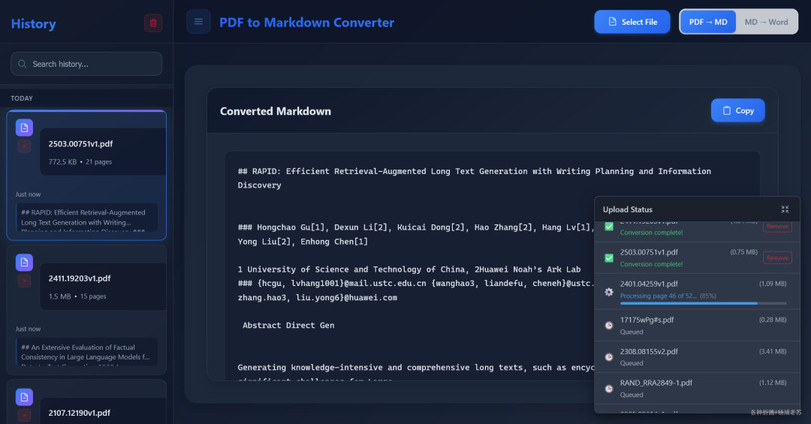Click the 2401.04259v1.pdf processing progress bar
811x424 pixels.
click(x=703, y=304)
